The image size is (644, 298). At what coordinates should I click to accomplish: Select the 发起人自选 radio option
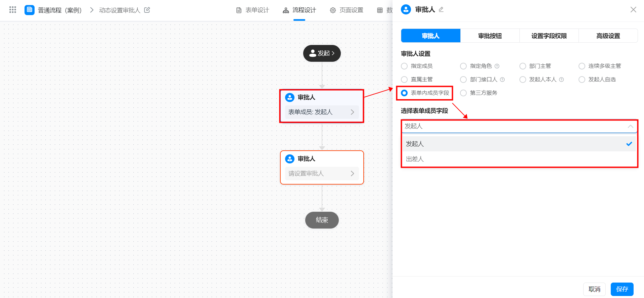(x=582, y=80)
